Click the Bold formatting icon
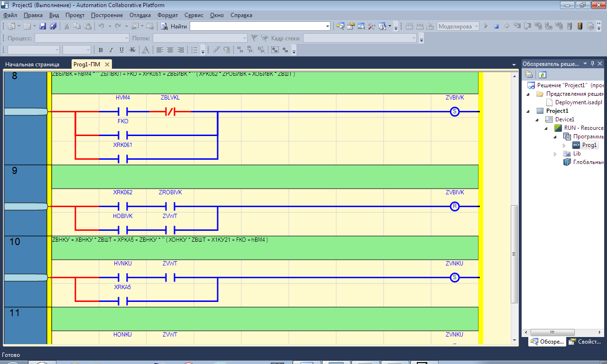This screenshot has width=607, height=364. click(101, 50)
